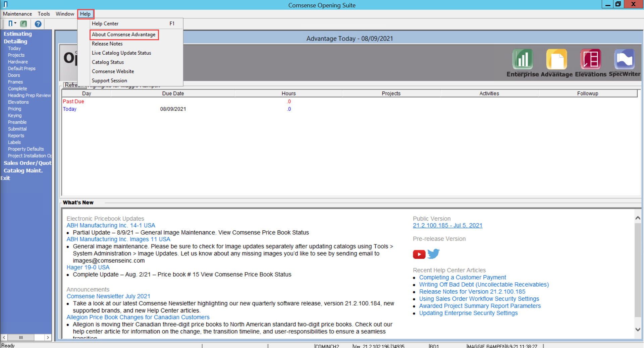Screen dimensions: 644x348
Task: Click What's New scrollbar up arrow
Action: click(638, 218)
